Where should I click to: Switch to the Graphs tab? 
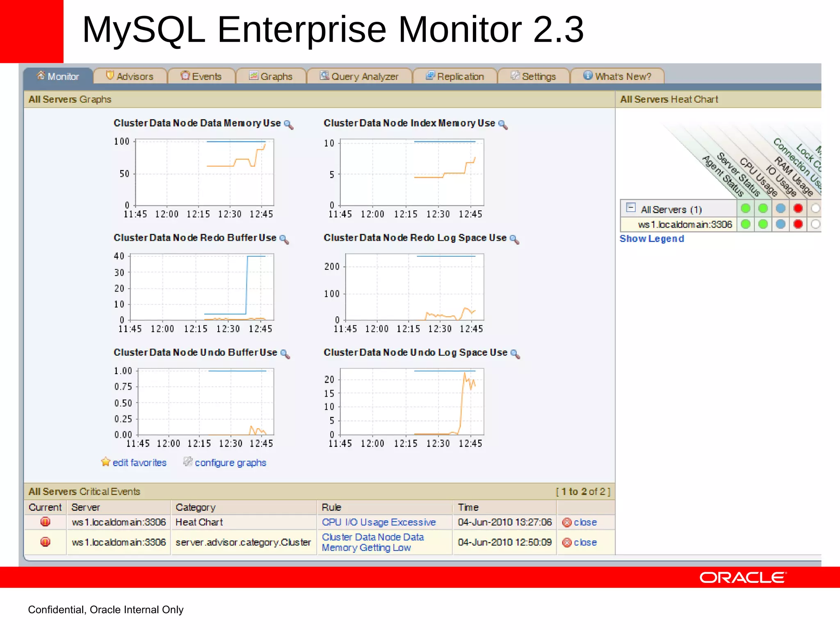(x=271, y=76)
